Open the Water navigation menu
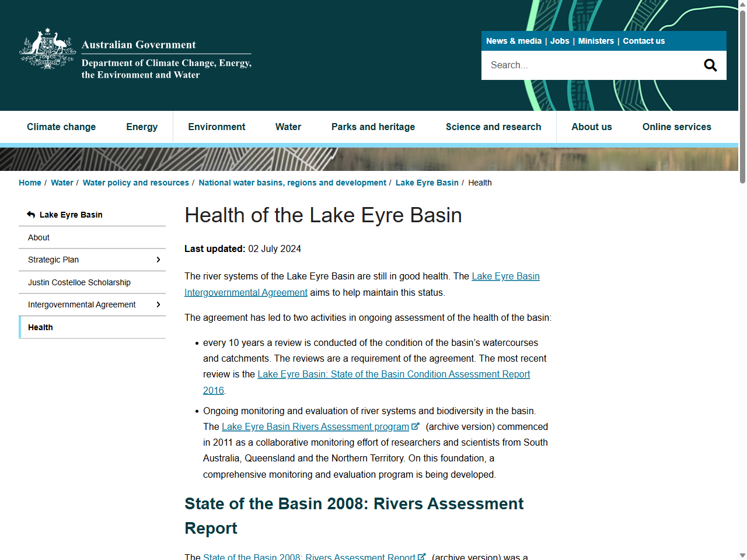This screenshot has height=560, width=747. pos(288,127)
